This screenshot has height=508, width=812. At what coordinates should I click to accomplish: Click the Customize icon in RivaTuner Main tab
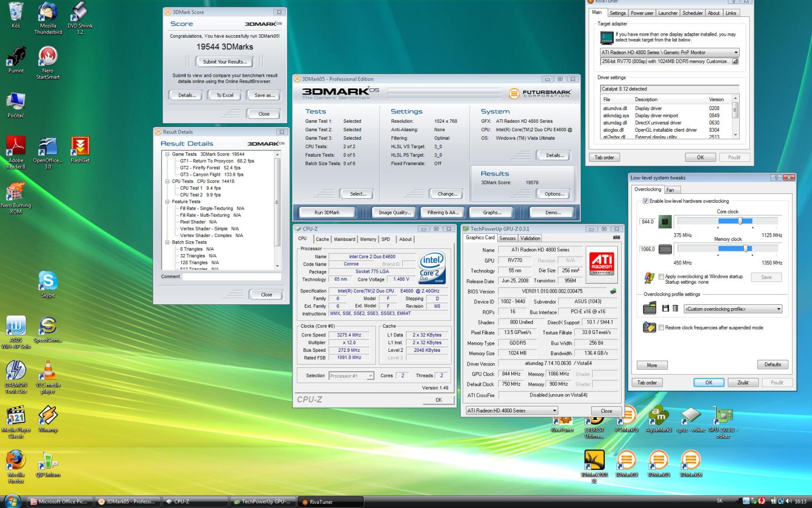(x=735, y=61)
